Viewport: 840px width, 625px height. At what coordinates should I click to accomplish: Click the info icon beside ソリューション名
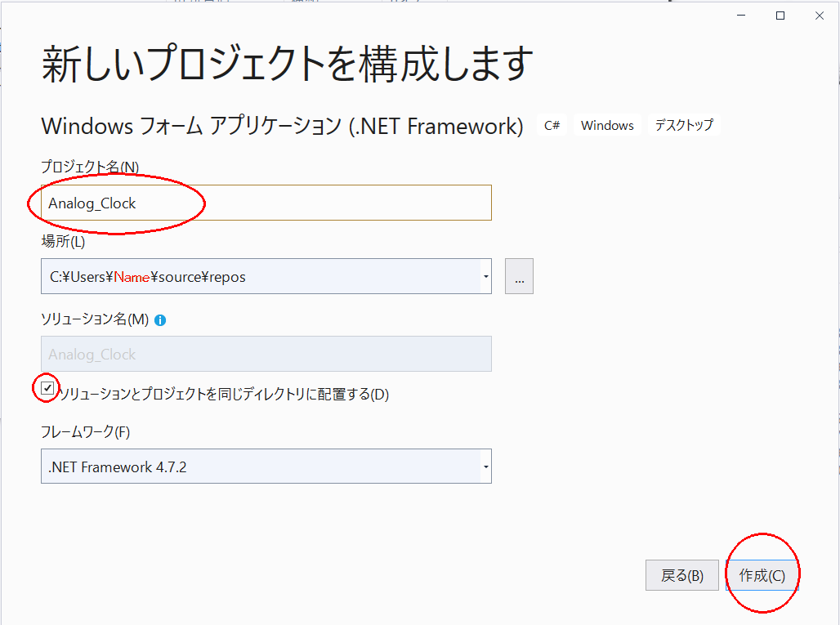tap(160, 320)
